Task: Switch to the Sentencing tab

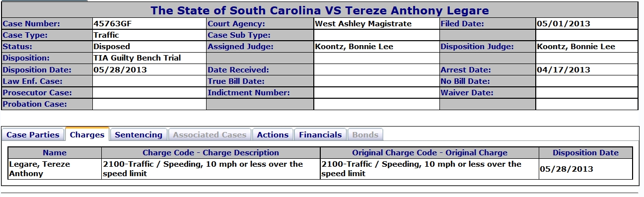Action: tap(139, 134)
